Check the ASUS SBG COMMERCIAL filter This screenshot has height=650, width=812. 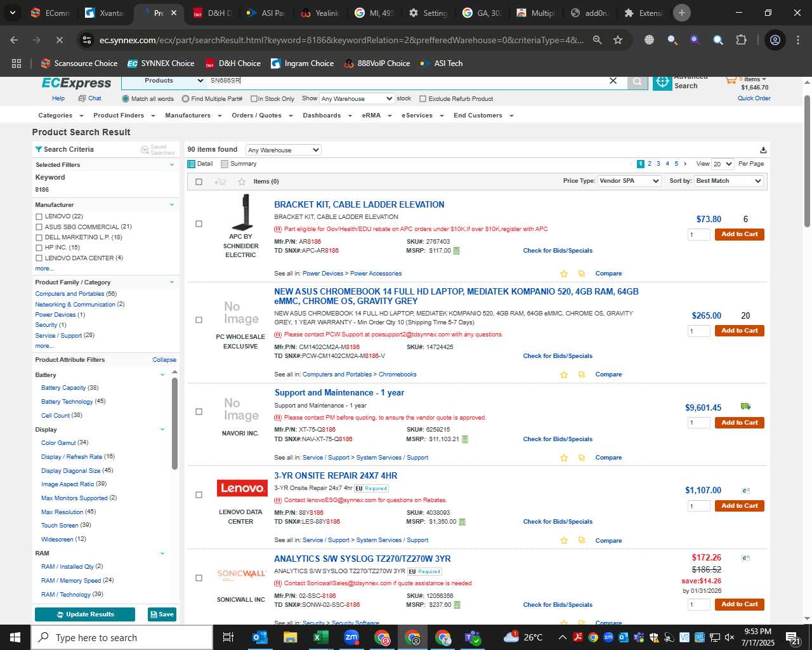(39, 227)
